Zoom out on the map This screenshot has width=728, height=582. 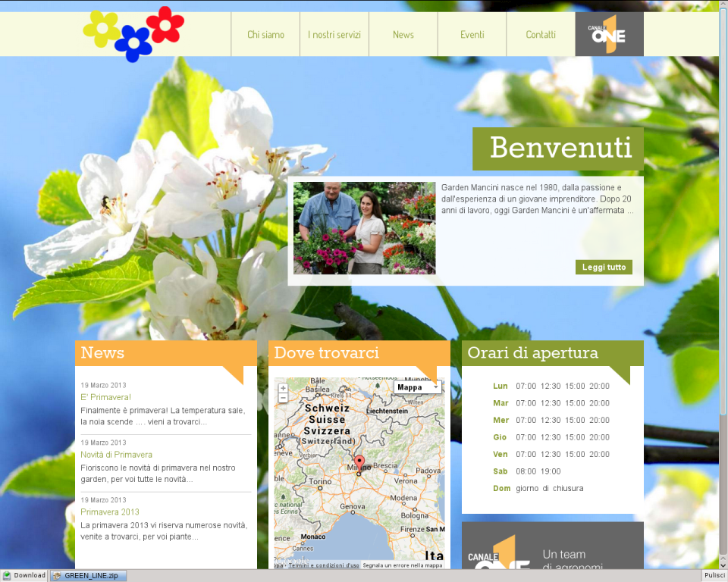coord(283,398)
